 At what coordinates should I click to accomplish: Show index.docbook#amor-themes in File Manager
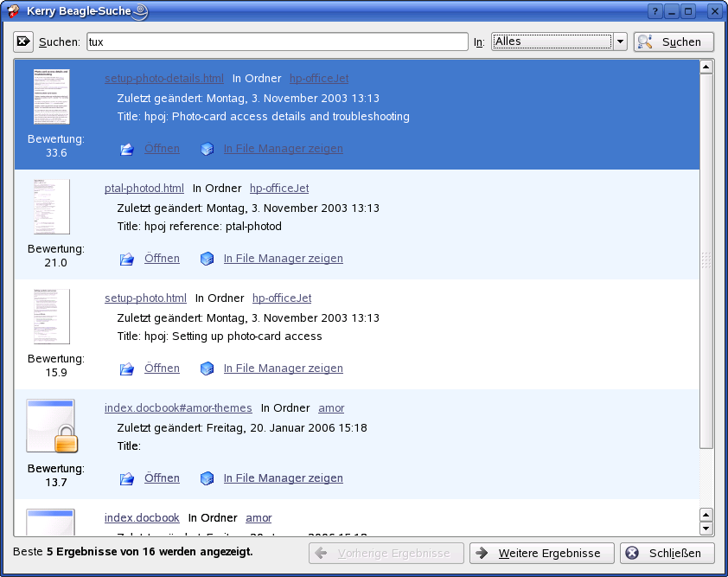[284, 478]
